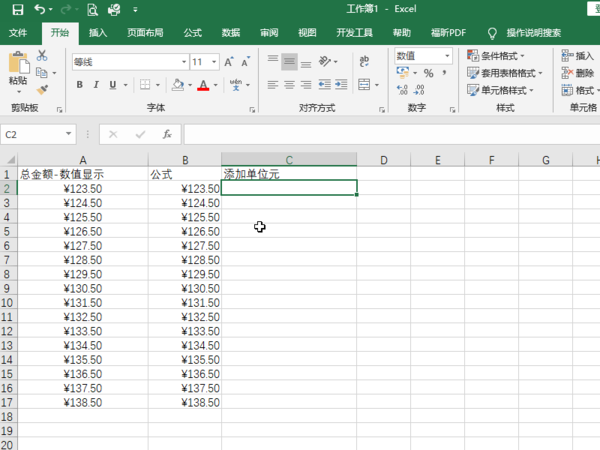Click the Cut scissors icon
Image resolution: width=600 pixels, height=450 pixels.
pos(42,56)
